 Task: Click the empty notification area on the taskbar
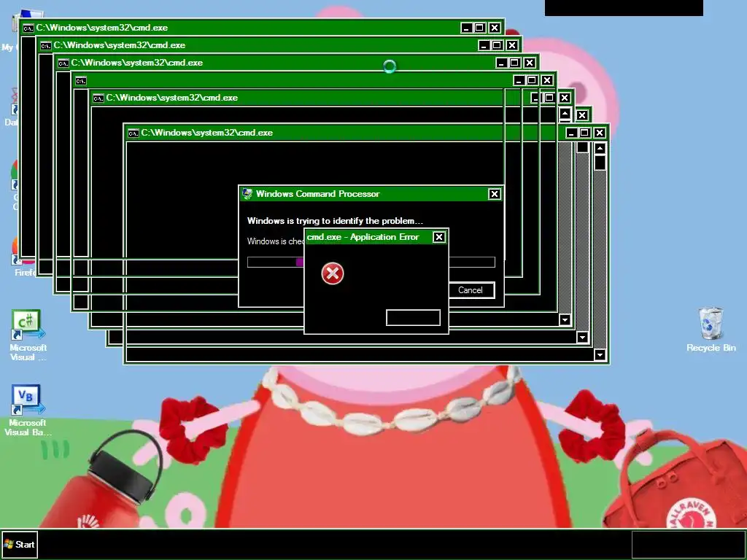[689, 544]
